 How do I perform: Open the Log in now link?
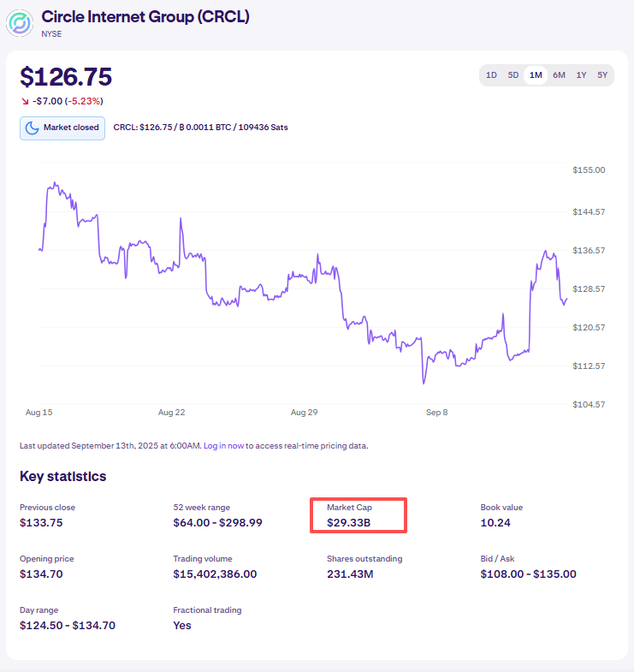click(x=223, y=446)
